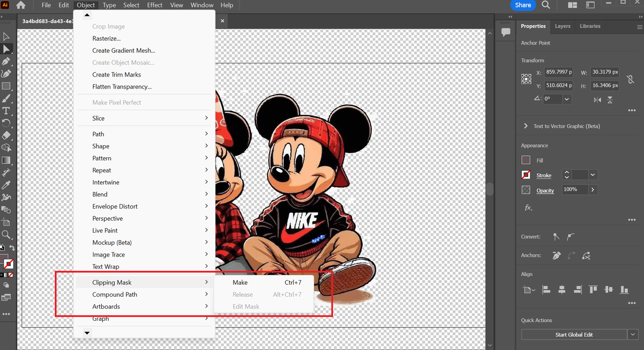Convert selected anchor point to corner
Viewport: 644px width, 350px height.
556,236
